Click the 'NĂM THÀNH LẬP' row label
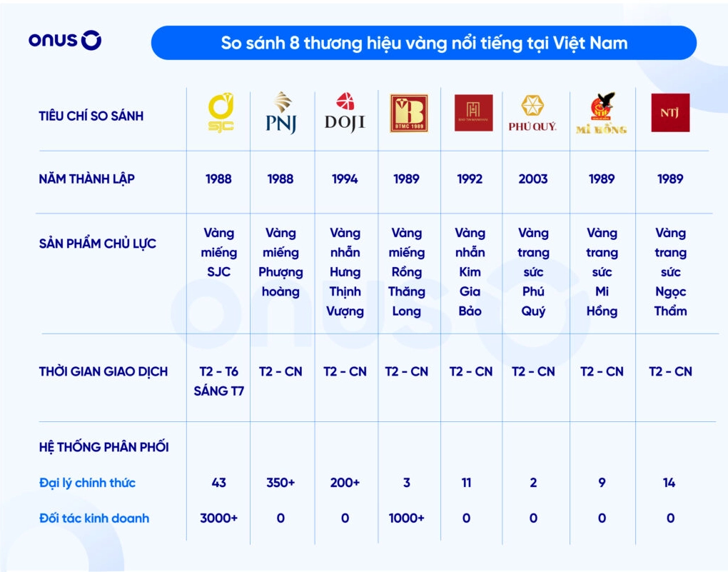 pos(86,179)
